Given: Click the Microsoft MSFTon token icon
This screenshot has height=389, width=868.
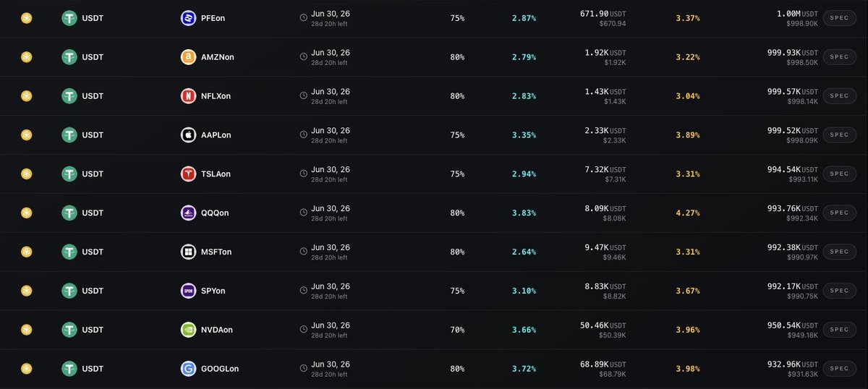Looking at the screenshot, I should pyautogui.click(x=188, y=252).
